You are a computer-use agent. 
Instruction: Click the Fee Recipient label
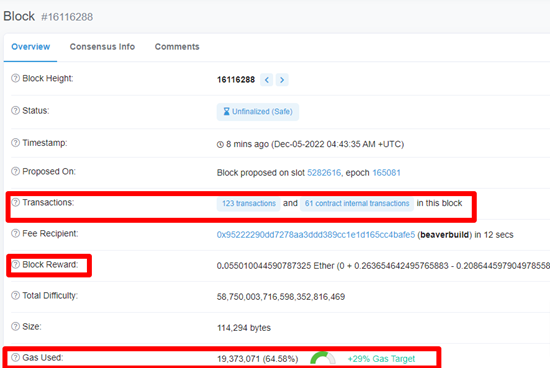tap(50, 233)
